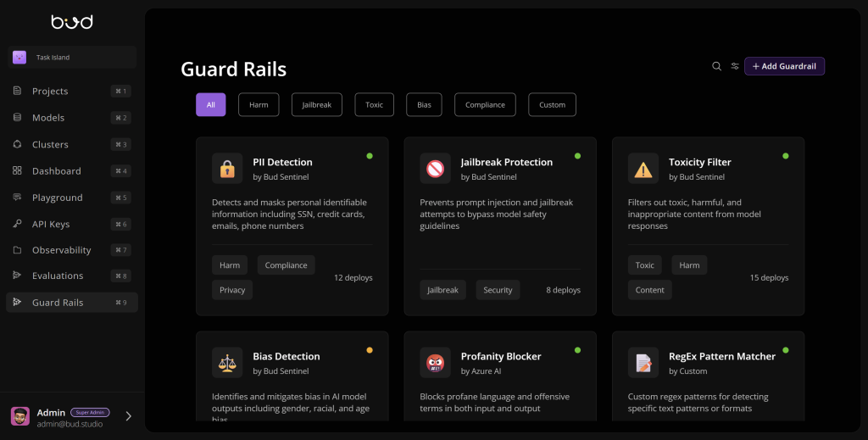This screenshot has height=440, width=868.
Task: Click the Privacy tag on PII Detection
Action: [232, 290]
